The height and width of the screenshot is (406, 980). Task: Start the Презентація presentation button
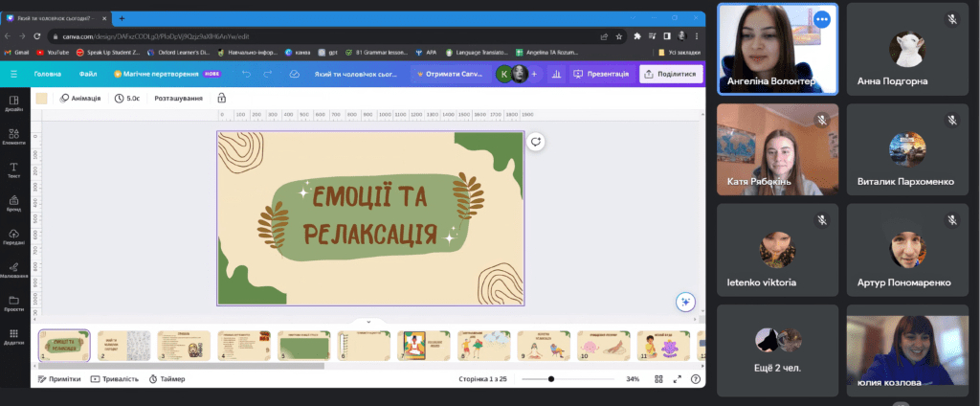(x=601, y=74)
